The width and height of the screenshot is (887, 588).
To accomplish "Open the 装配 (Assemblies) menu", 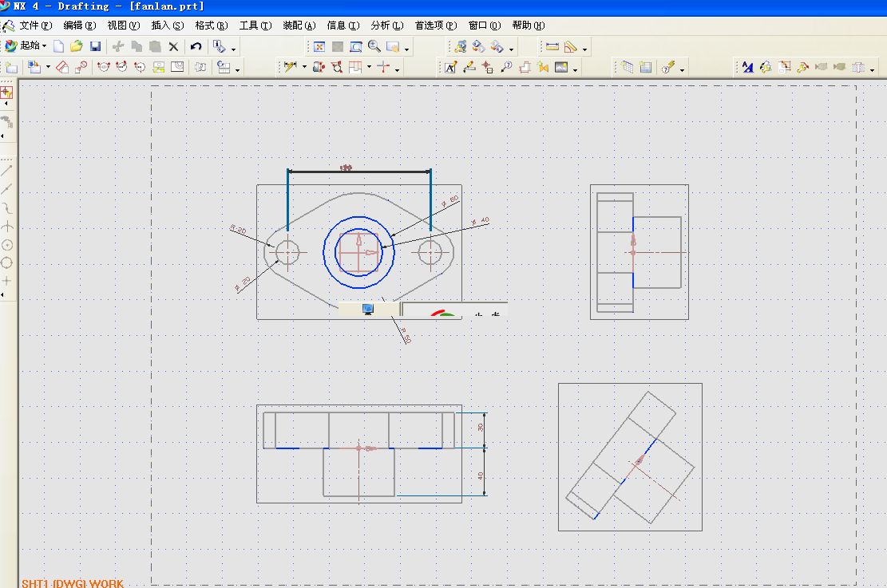I will (299, 26).
